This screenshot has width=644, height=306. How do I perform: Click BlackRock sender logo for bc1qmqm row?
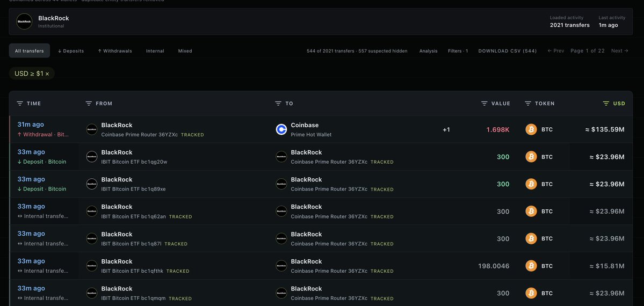tap(92, 293)
